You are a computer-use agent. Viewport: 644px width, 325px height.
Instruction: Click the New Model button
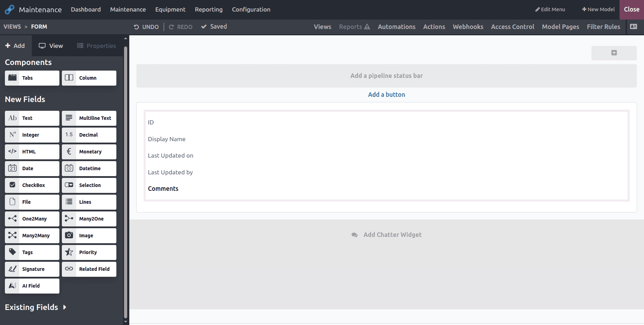pyautogui.click(x=598, y=9)
